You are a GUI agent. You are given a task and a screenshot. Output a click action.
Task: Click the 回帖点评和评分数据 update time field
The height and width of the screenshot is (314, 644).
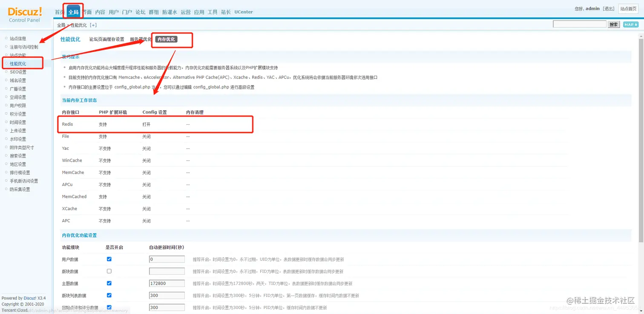(x=167, y=307)
